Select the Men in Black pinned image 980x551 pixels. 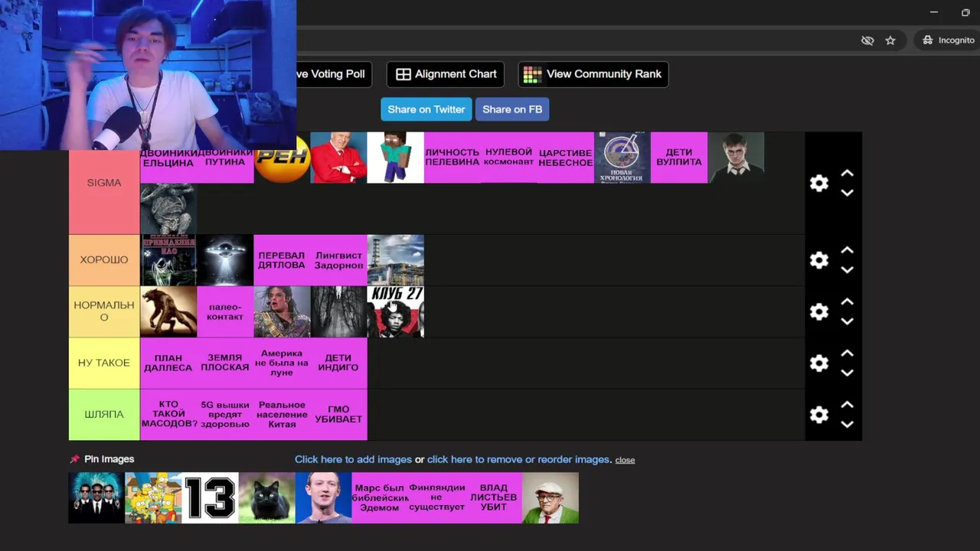pos(96,497)
